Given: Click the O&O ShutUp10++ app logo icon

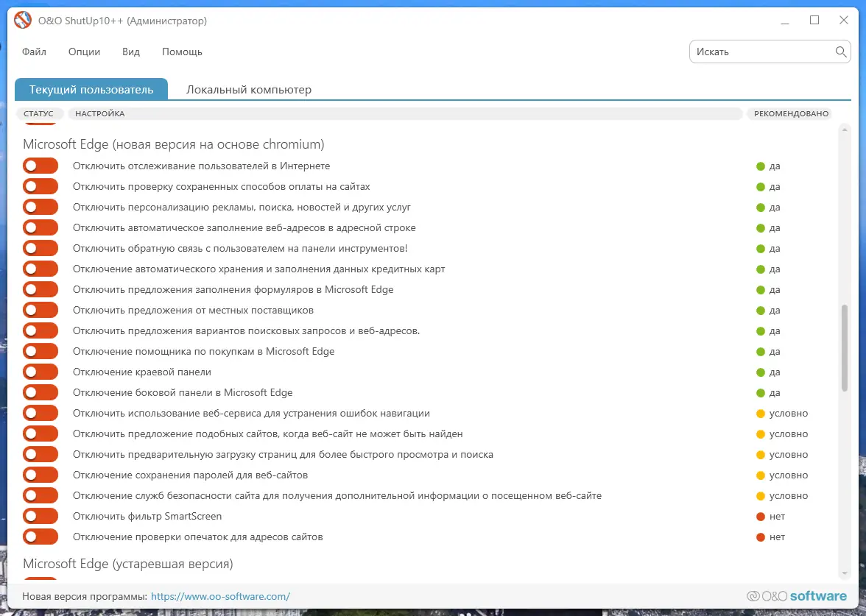Looking at the screenshot, I should (x=23, y=21).
